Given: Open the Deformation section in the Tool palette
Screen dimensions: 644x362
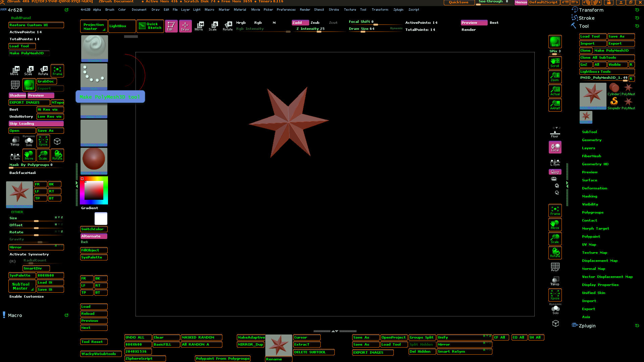Looking at the screenshot, I should [x=594, y=188].
